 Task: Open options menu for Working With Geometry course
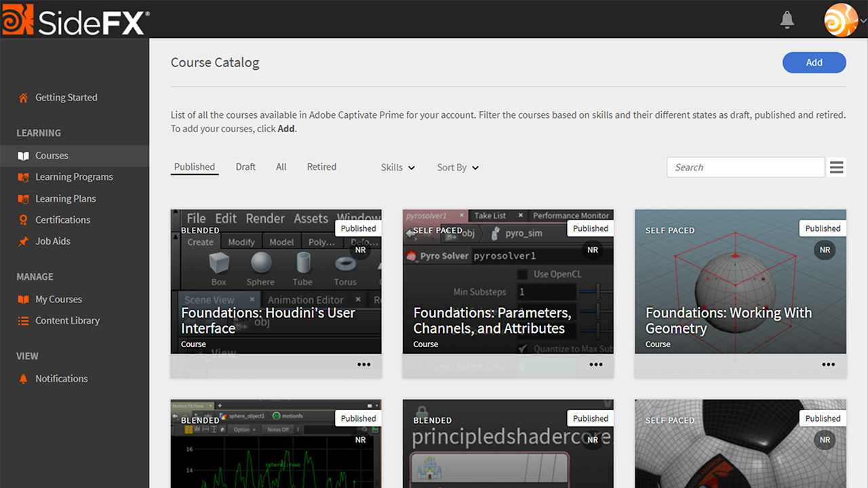[x=828, y=365]
